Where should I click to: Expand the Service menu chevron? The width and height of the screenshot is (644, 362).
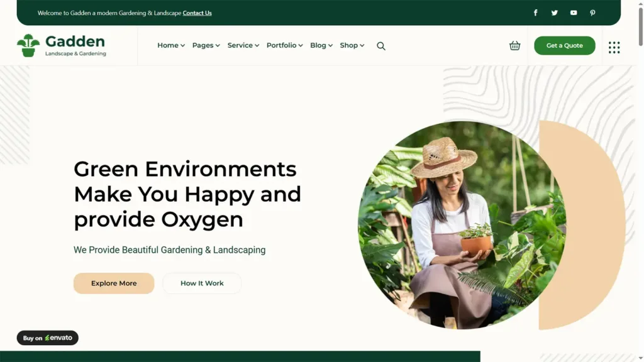pos(257,45)
